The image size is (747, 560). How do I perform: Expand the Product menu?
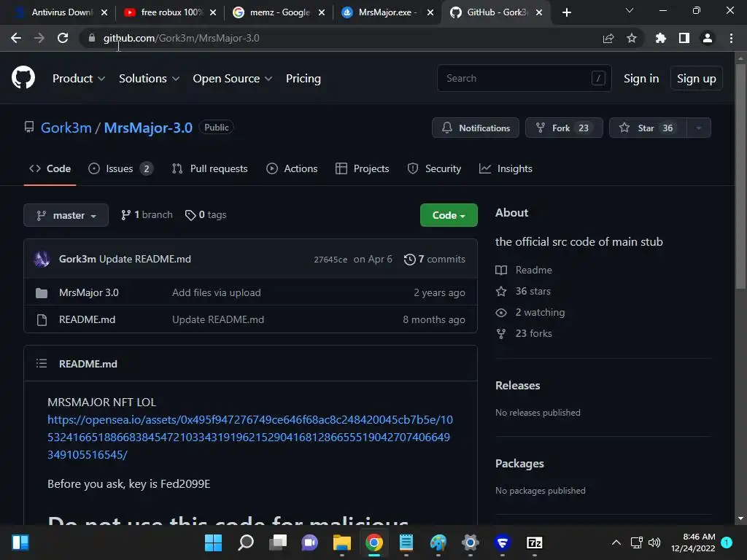(x=79, y=79)
